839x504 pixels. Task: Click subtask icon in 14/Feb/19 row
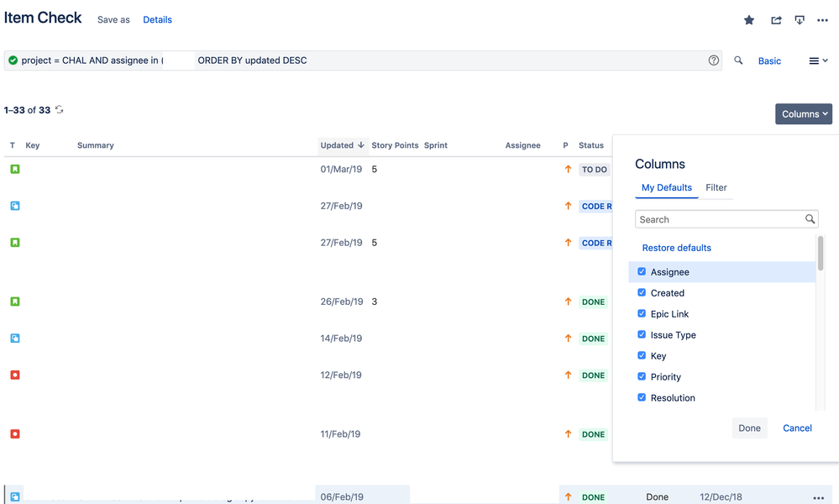[15, 339]
